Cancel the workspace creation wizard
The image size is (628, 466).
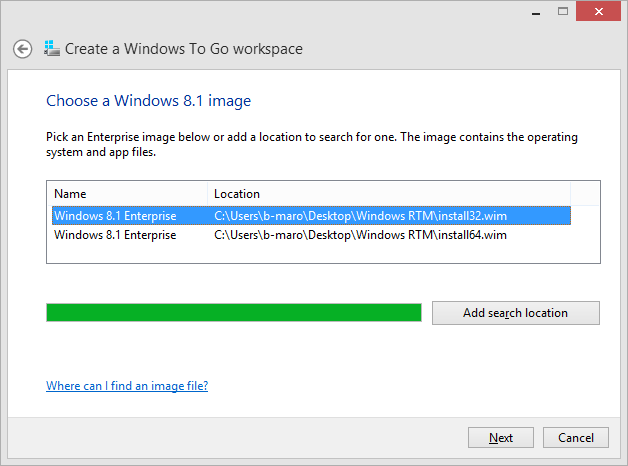576,438
